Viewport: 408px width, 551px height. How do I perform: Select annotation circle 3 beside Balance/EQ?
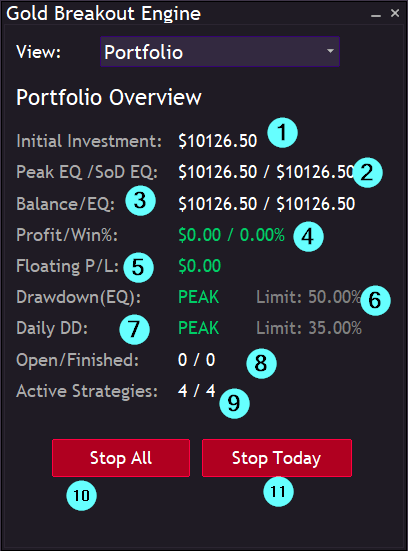click(140, 201)
